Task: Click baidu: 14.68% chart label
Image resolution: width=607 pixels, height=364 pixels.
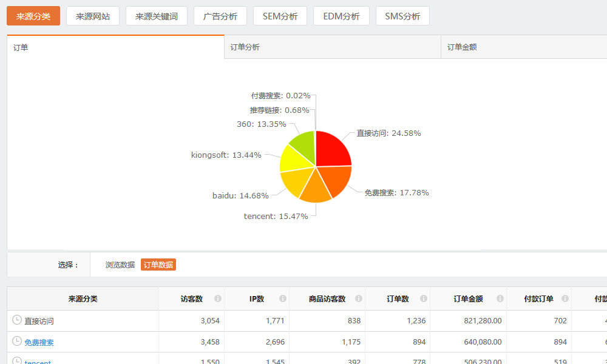Action: pyautogui.click(x=240, y=196)
